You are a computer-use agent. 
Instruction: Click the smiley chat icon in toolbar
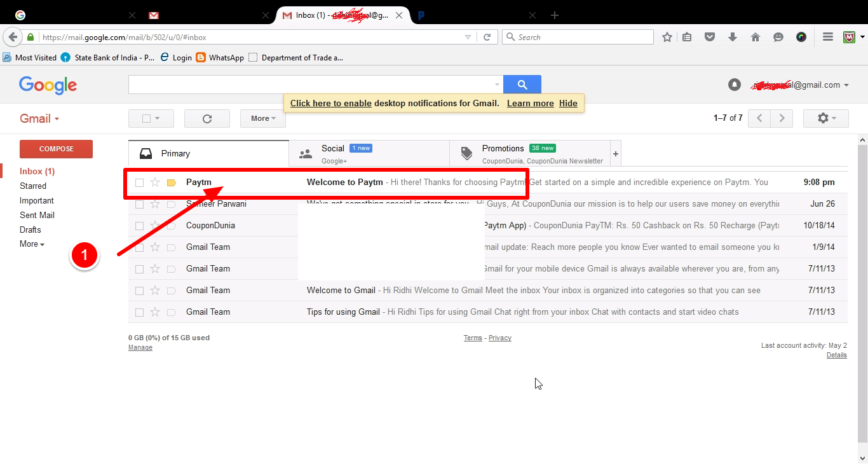[778, 38]
